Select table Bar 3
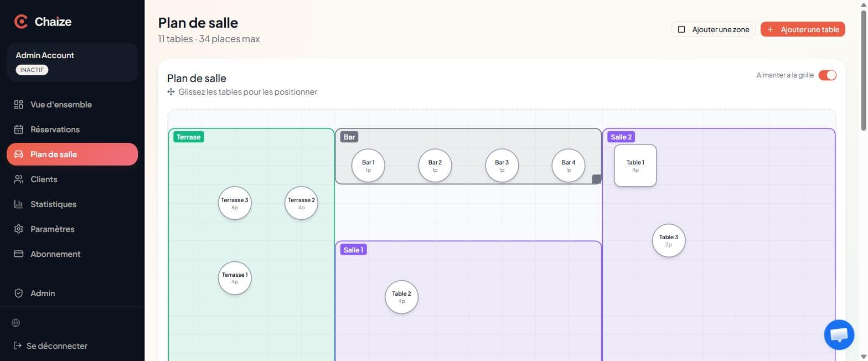 pyautogui.click(x=502, y=166)
